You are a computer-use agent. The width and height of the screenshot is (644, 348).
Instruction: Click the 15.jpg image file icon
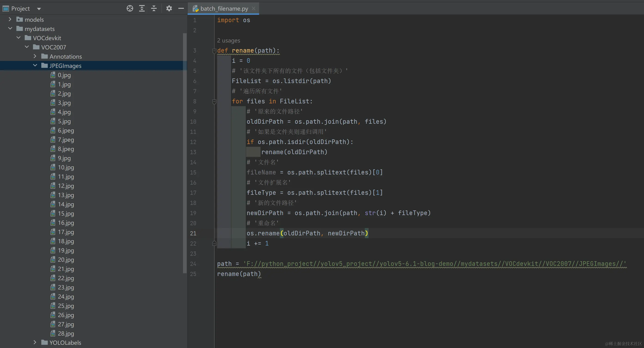pos(53,214)
